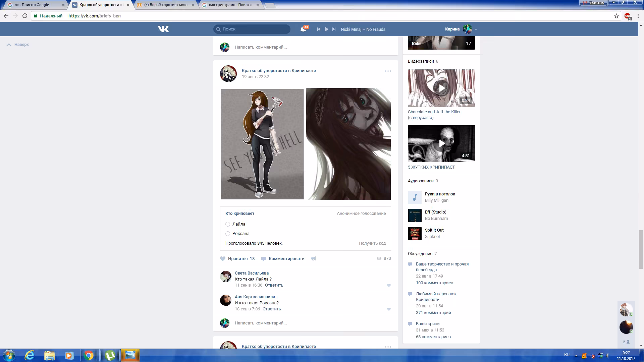This screenshot has width=644, height=362.
Task: Like Света Васильева's comment
Action: (x=389, y=285)
